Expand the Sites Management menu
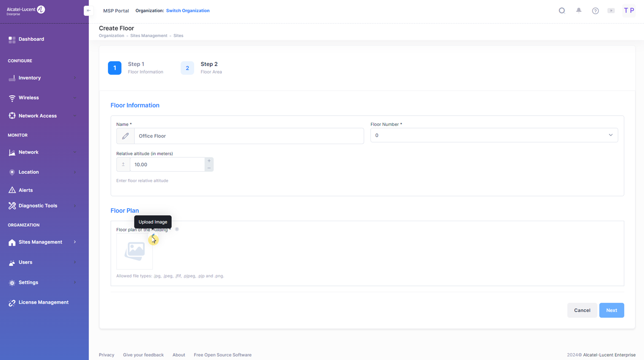644x360 pixels. 42,242
